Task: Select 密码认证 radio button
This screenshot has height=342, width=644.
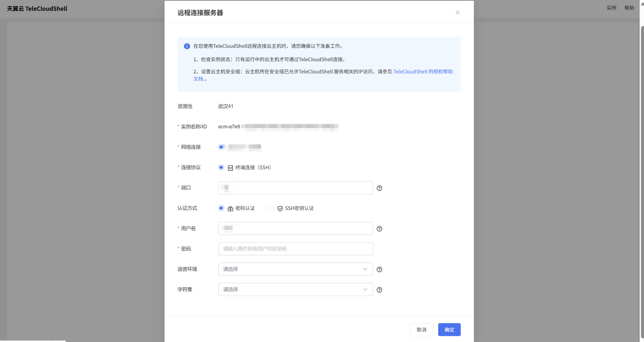Action: coord(221,208)
